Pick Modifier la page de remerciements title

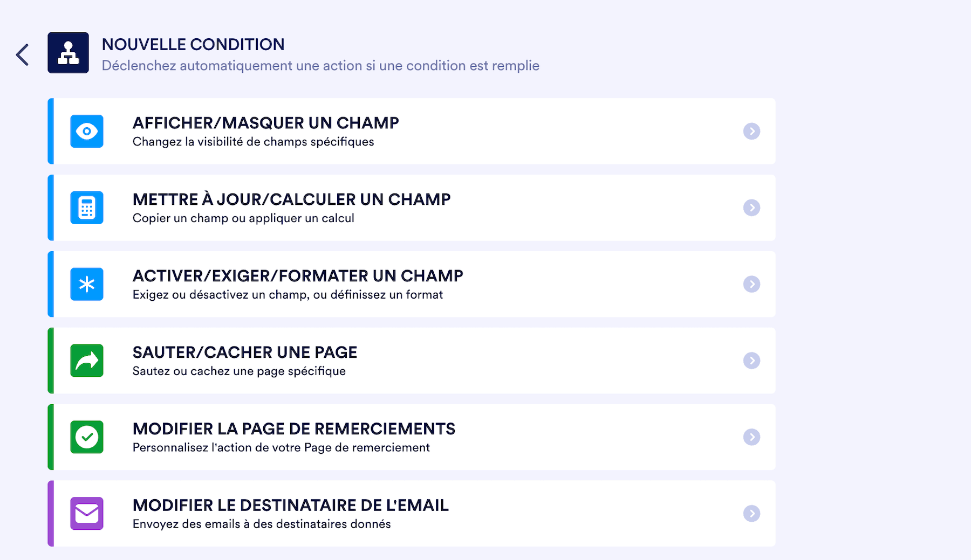pos(294,429)
